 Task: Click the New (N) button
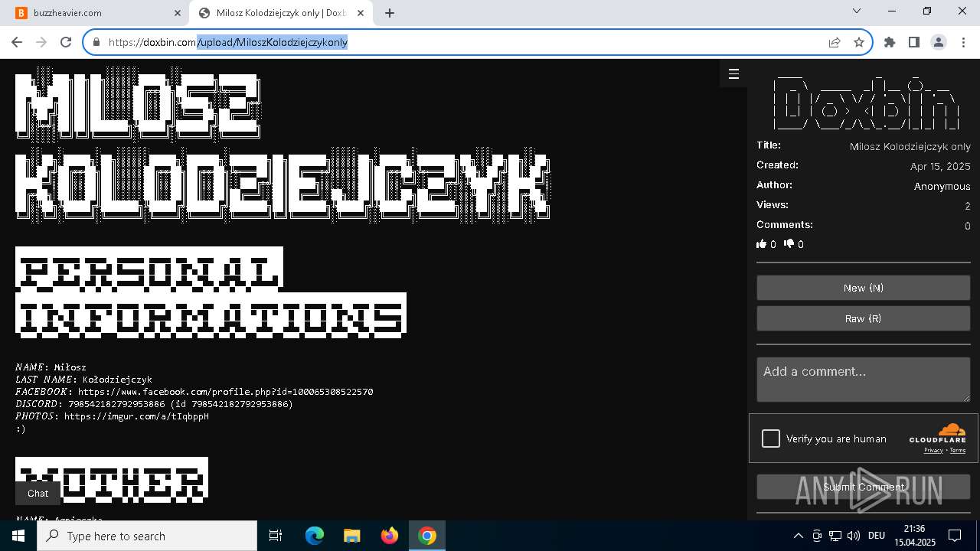pyautogui.click(x=864, y=288)
